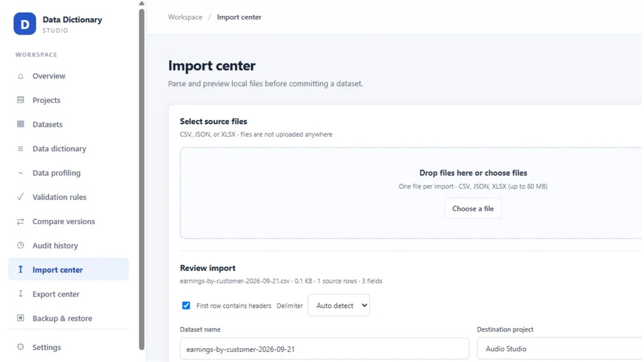Open Backup & restore page
The image size is (644, 362).
pyautogui.click(x=69, y=318)
